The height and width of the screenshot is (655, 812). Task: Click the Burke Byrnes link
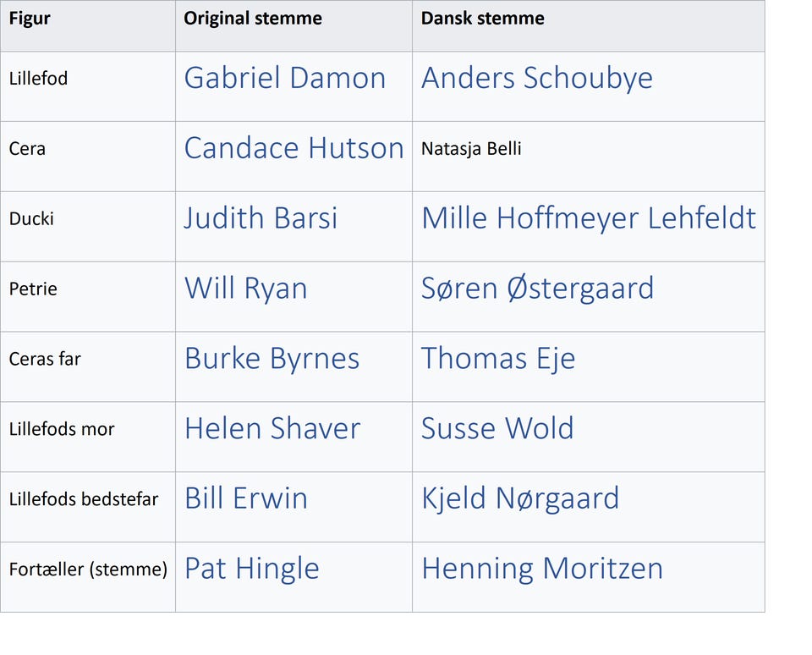(x=272, y=360)
